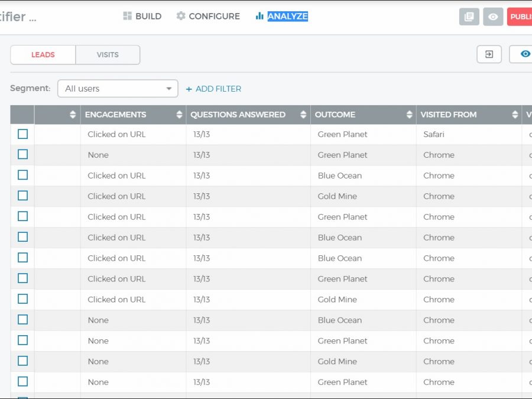Viewport: 532px width, 399px height.
Task: Sort the first unnamed column header
Action: click(x=73, y=115)
